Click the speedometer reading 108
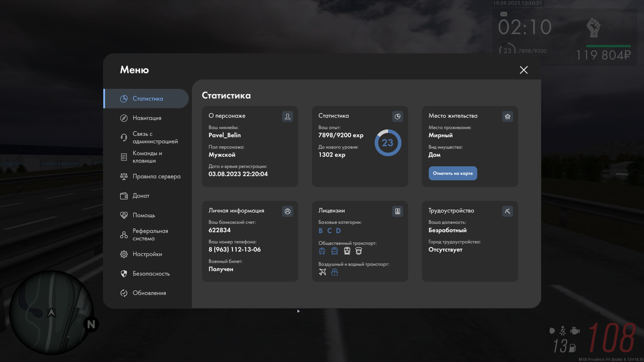644x362 pixels. [x=612, y=338]
